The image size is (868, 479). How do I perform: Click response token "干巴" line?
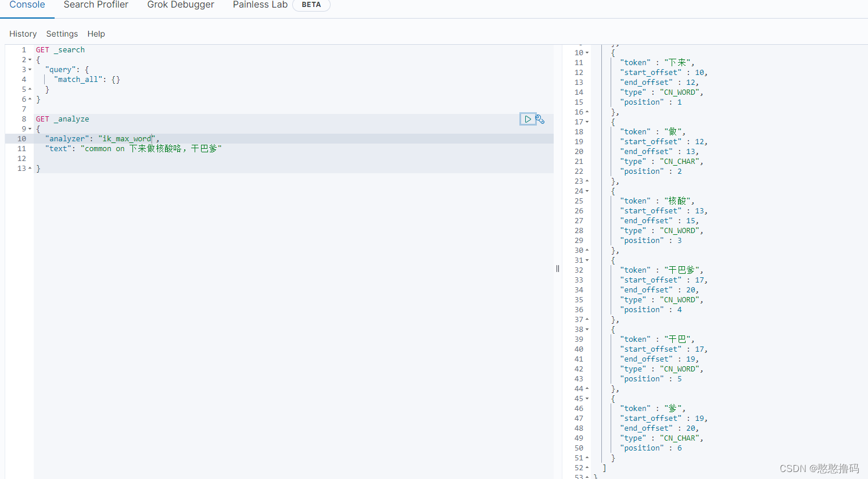click(x=657, y=339)
